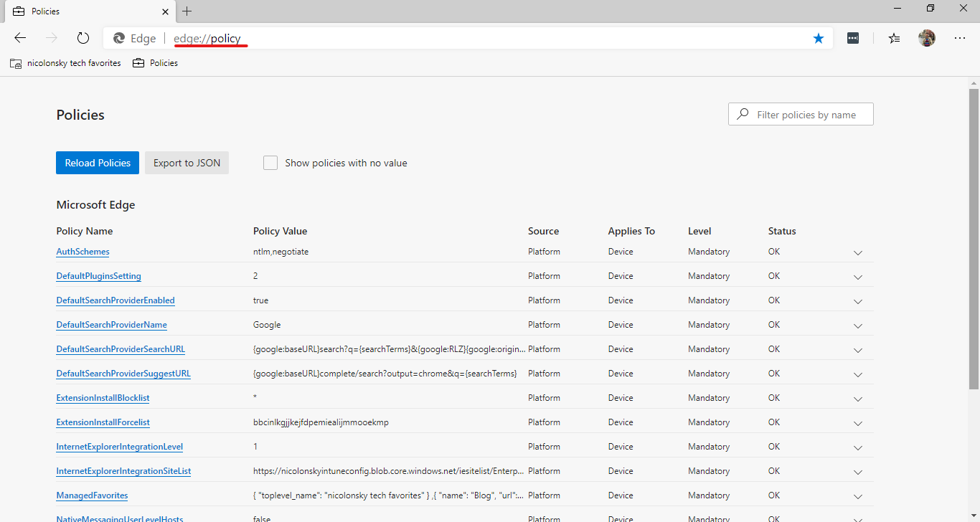This screenshot has width=980, height=522.
Task: Open a new tab with plus
Action: pos(187,11)
